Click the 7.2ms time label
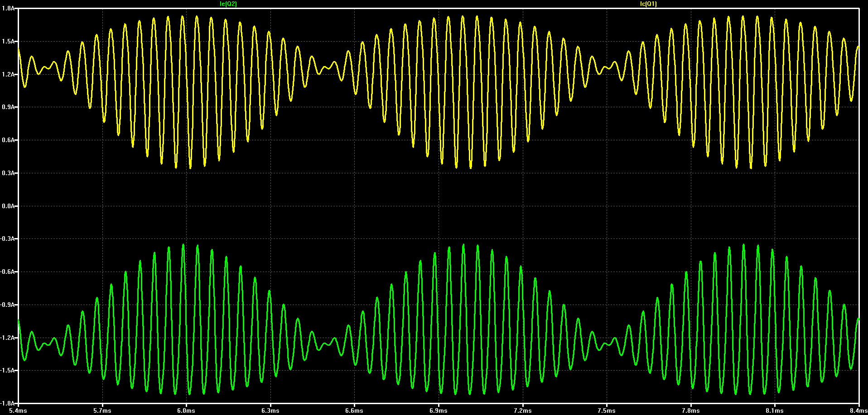The width and height of the screenshot is (868, 415). [x=523, y=411]
